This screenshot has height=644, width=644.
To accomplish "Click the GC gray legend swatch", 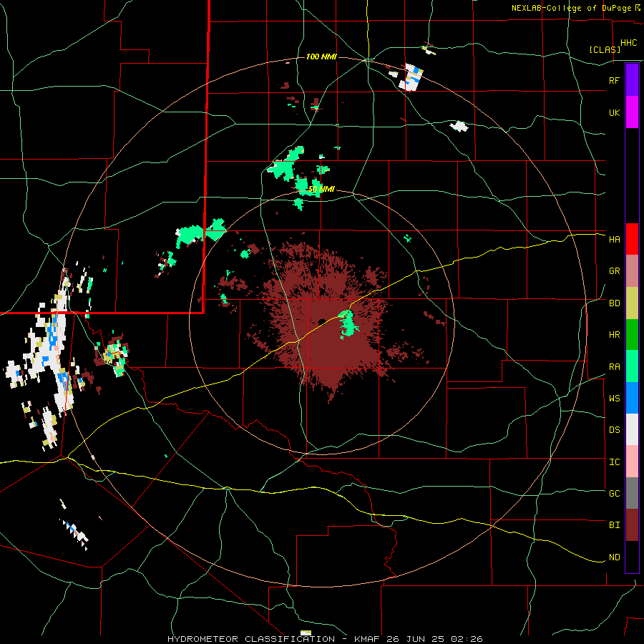I will coord(632,493).
